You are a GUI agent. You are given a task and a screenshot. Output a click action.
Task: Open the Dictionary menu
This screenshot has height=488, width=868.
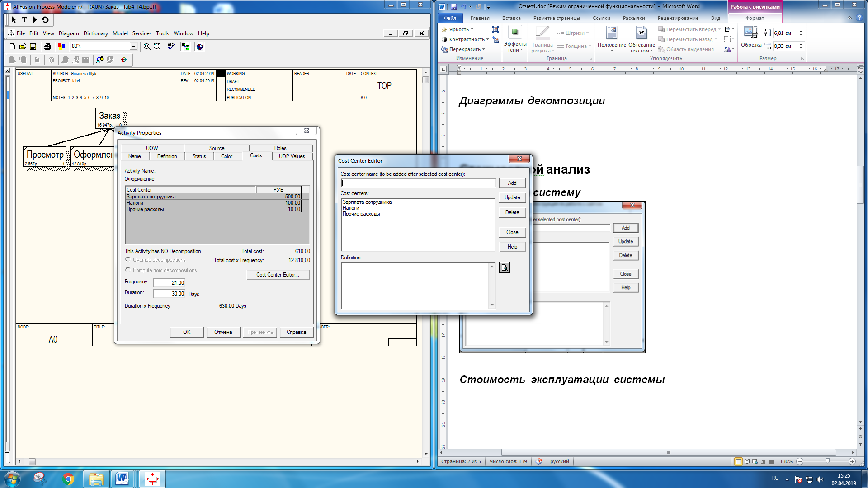pyautogui.click(x=95, y=33)
